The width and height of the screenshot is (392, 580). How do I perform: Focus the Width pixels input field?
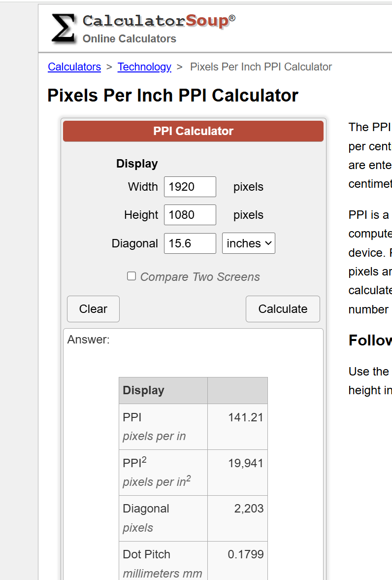[x=190, y=186]
